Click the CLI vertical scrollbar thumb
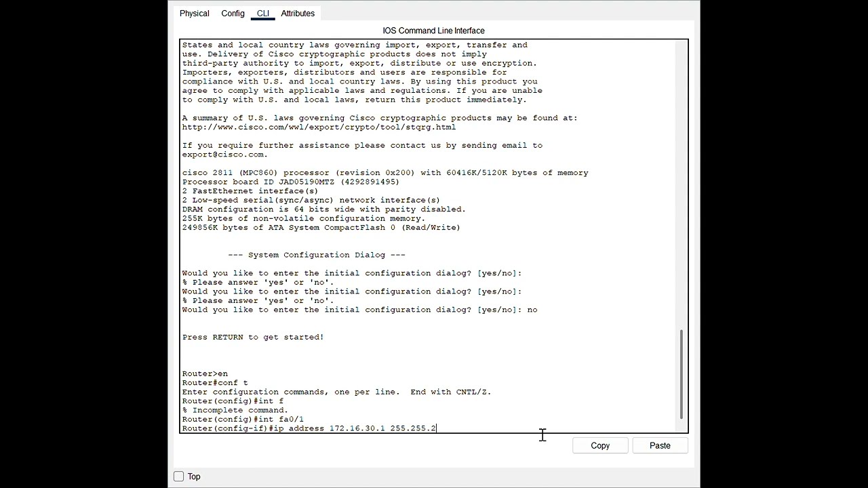Viewport: 868px width, 488px height. [682, 374]
